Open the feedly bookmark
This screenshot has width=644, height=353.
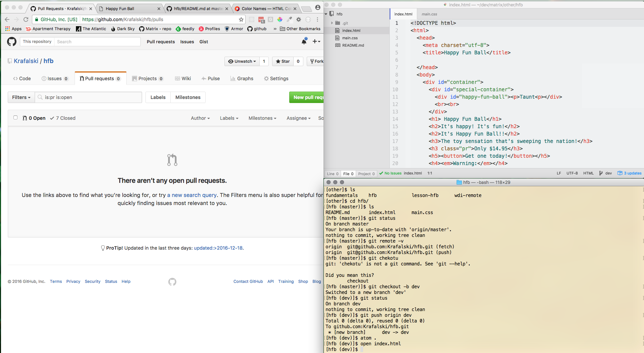point(185,29)
